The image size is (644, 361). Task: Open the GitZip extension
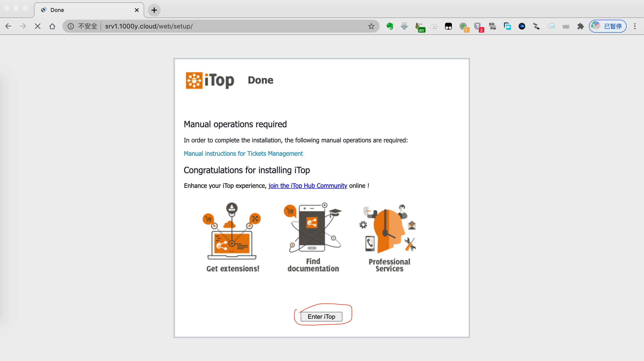[x=493, y=26]
